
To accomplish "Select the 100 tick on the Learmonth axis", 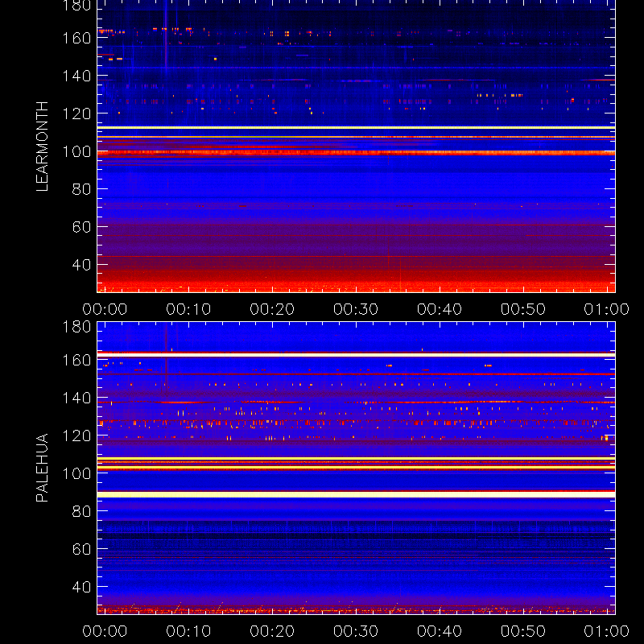I will (76, 151).
